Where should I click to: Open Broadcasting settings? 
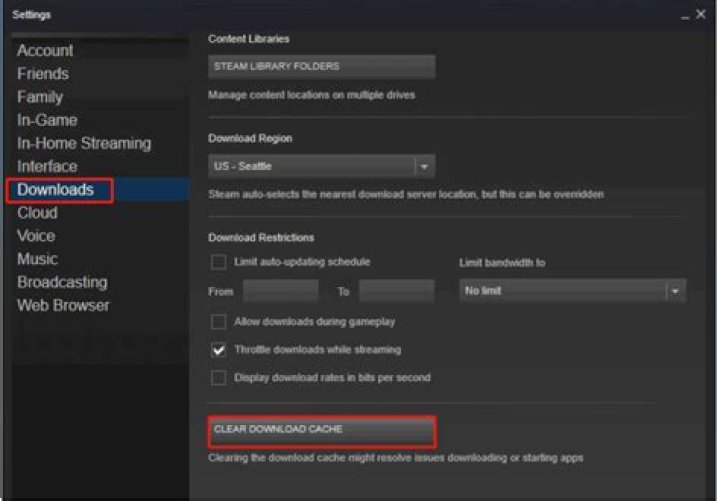tap(62, 282)
